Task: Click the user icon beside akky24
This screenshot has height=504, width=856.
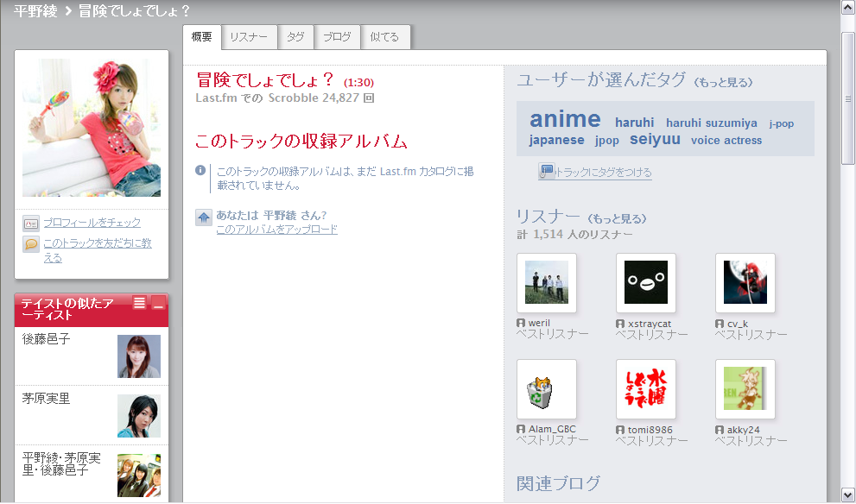Action: click(x=720, y=430)
